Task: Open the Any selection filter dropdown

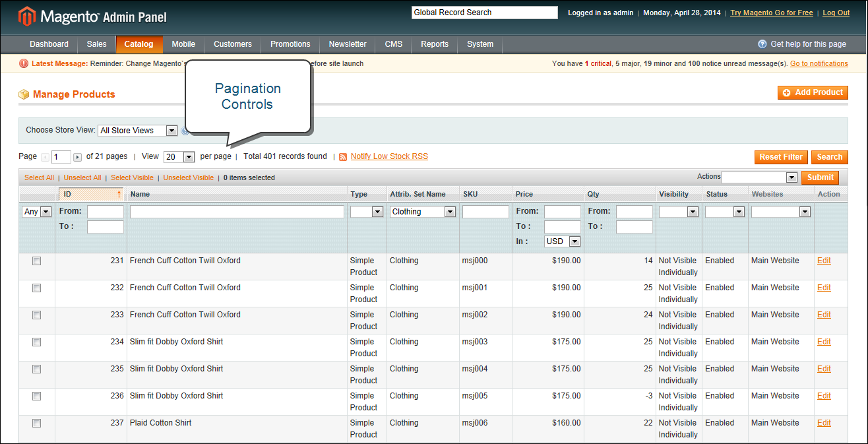Action: click(x=37, y=212)
